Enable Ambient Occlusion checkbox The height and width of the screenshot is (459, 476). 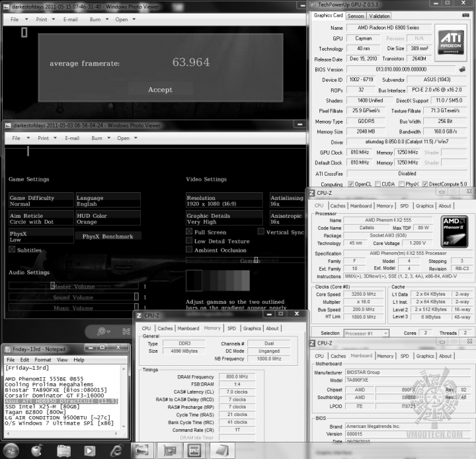(x=189, y=250)
